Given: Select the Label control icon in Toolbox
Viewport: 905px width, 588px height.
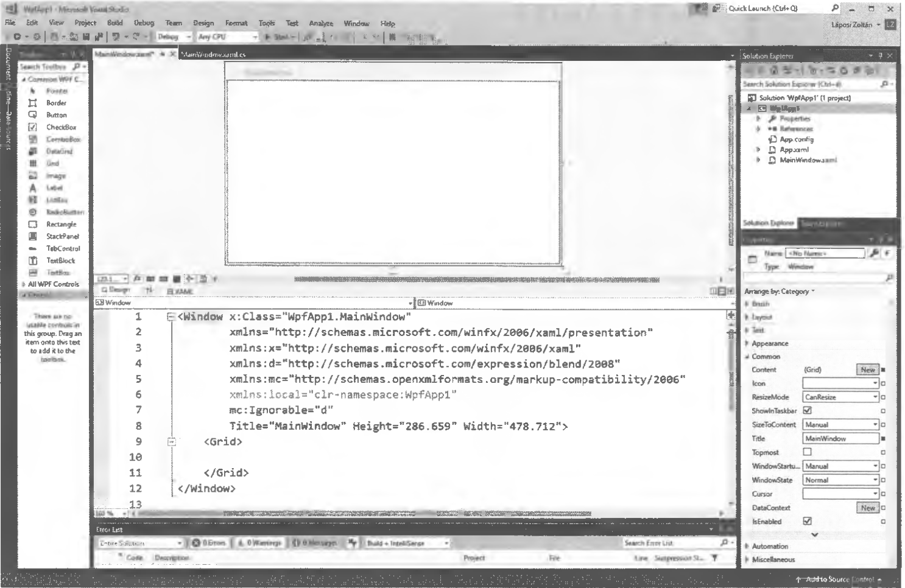Looking at the screenshot, I should point(33,188).
